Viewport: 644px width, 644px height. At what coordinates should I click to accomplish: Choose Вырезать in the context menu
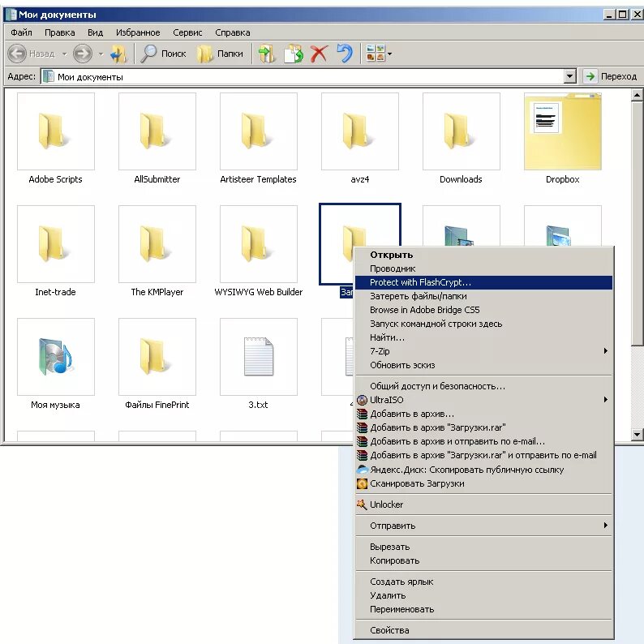[x=484, y=547]
